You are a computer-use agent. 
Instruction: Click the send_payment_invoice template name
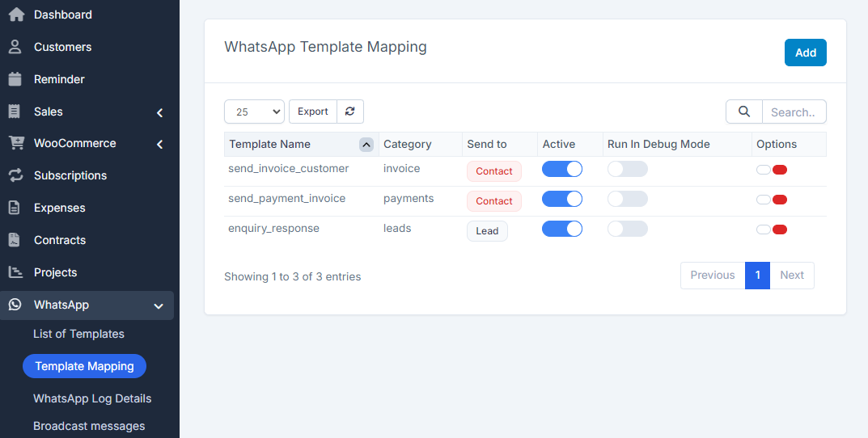point(286,199)
